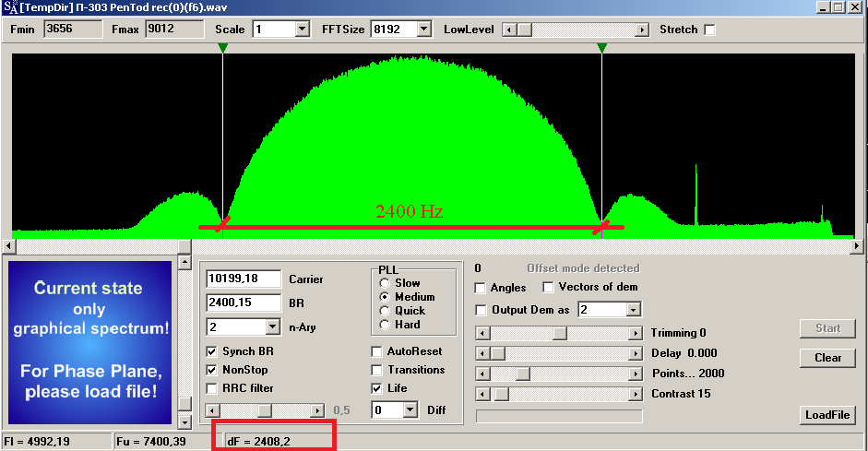Click the Fmin value field

73,29
